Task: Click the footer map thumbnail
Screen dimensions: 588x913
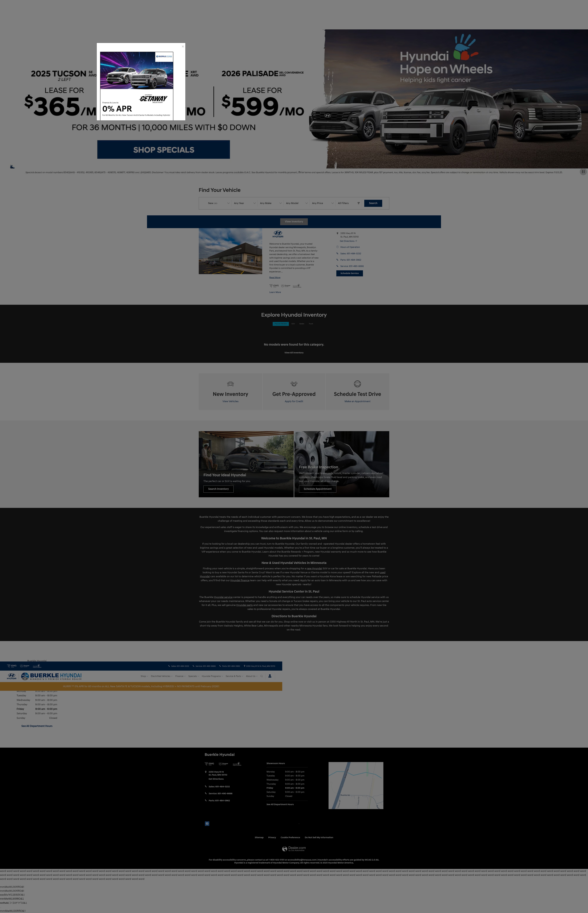Action: coord(356,786)
